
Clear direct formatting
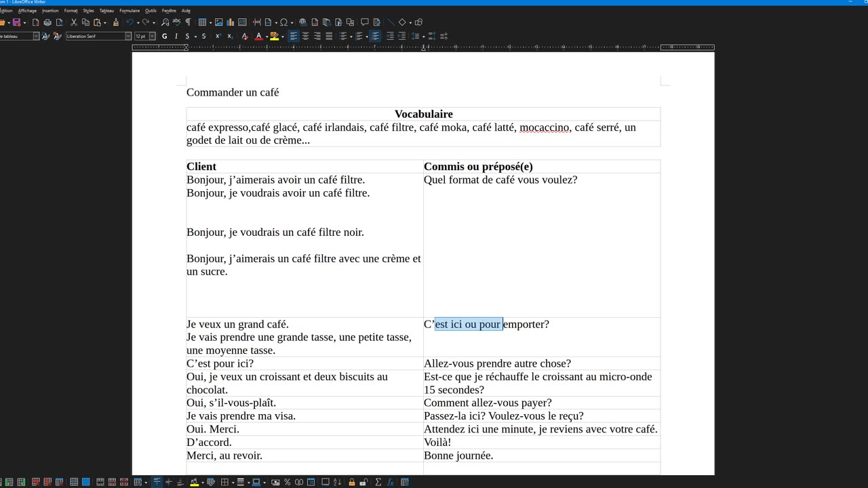point(244,36)
